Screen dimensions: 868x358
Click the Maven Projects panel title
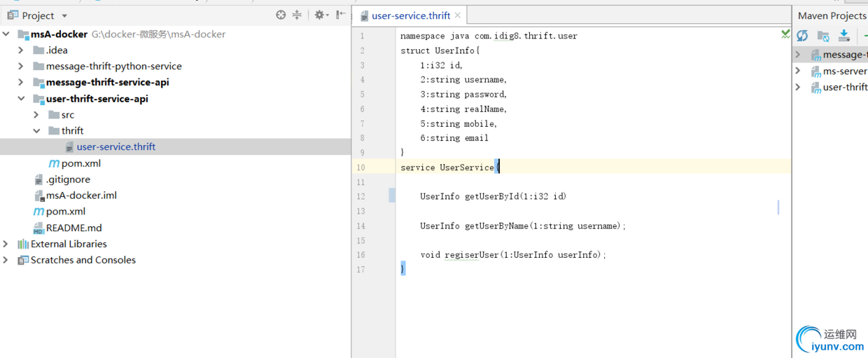pos(832,15)
